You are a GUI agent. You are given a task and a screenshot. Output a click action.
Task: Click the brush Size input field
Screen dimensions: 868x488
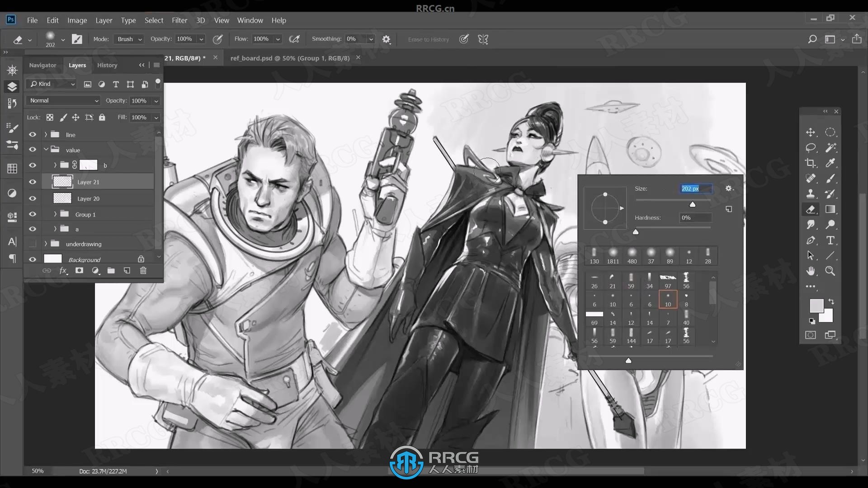click(x=696, y=188)
